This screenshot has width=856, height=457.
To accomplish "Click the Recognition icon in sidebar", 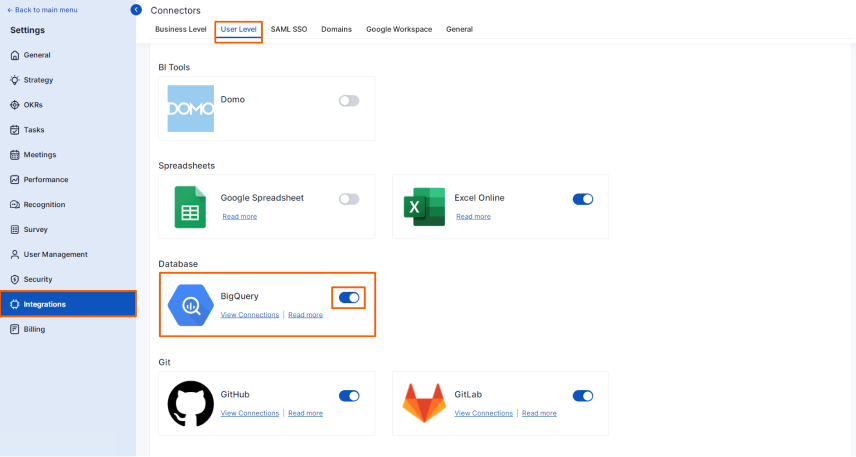I will click(x=15, y=205).
